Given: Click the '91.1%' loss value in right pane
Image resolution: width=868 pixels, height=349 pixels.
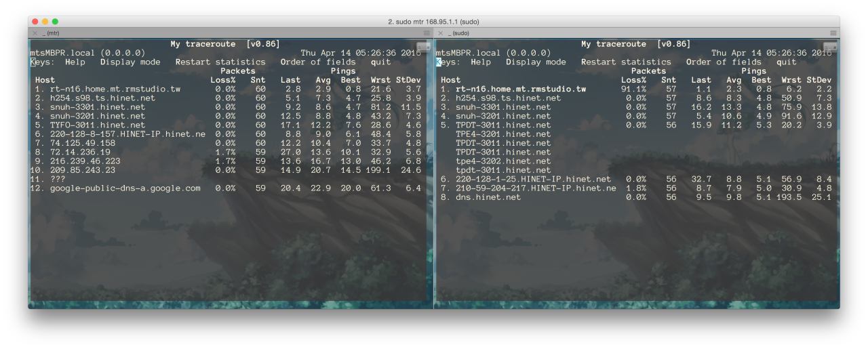Looking at the screenshot, I should click(x=634, y=89).
